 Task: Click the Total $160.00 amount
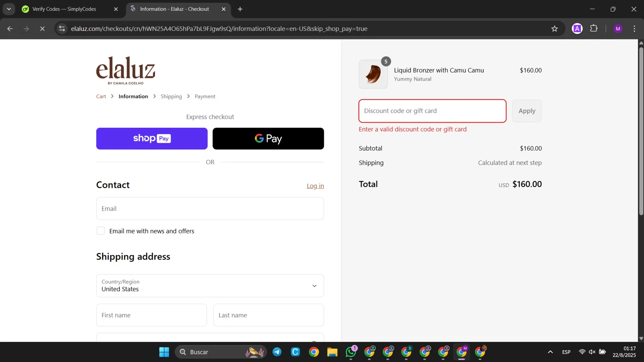click(x=527, y=184)
